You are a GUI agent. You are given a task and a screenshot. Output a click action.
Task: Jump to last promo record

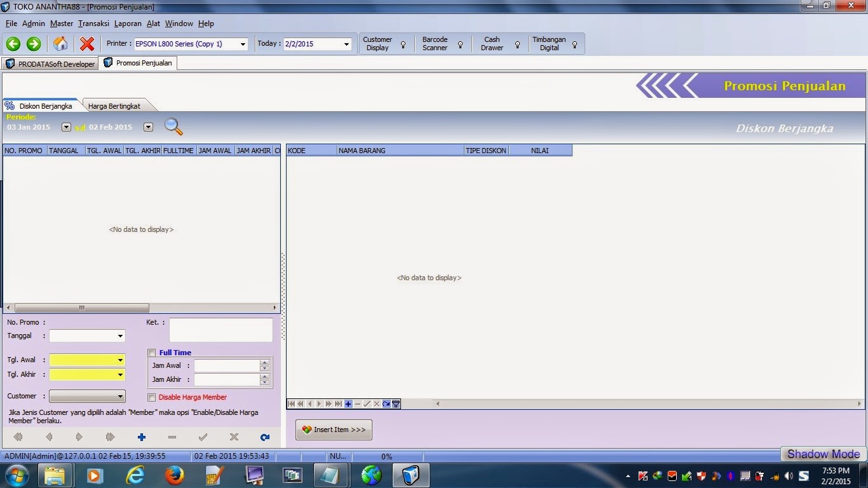pyautogui.click(x=110, y=437)
